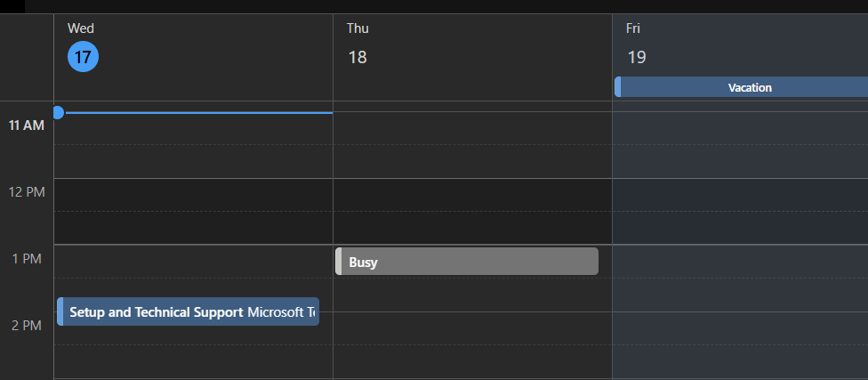
Task: Click Wednesday's empty all-day event area
Action: coord(193,87)
